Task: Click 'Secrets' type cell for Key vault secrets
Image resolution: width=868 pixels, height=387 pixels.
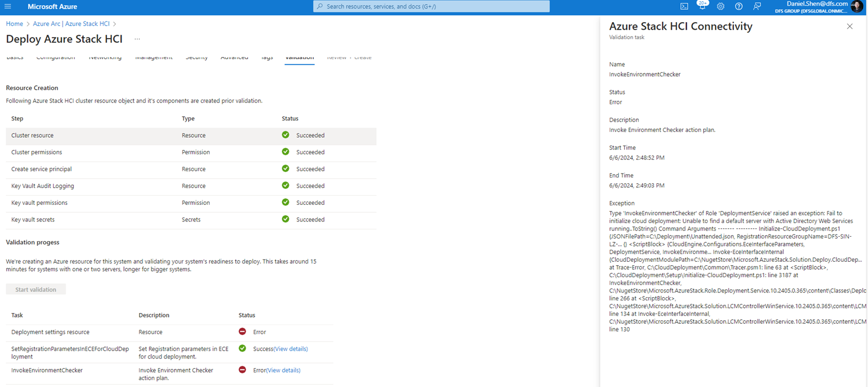Action: [x=191, y=219]
